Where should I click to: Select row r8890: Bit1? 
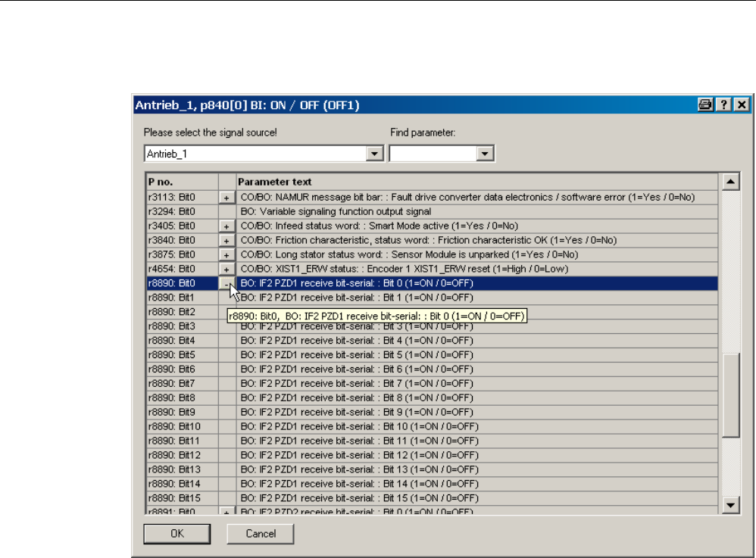(x=432, y=298)
